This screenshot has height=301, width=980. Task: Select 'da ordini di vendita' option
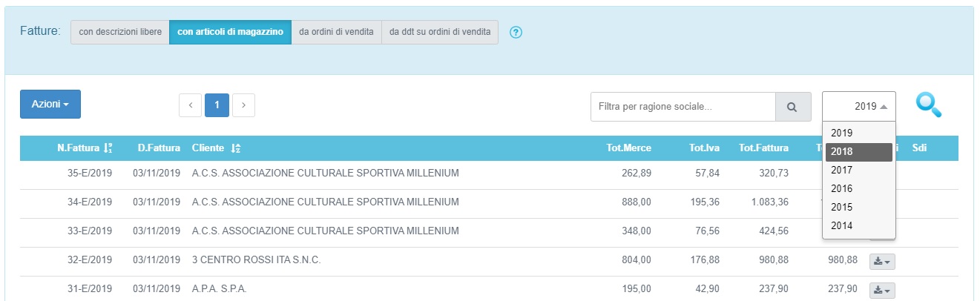[x=336, y=33]
